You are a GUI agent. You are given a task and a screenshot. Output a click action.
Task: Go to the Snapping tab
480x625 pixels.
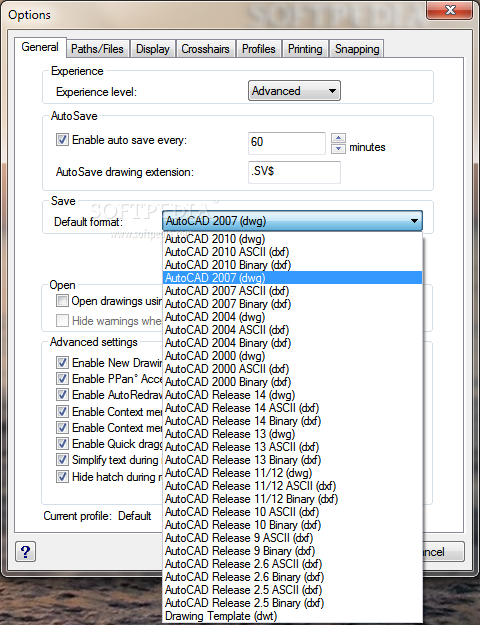tap(357, 49)
